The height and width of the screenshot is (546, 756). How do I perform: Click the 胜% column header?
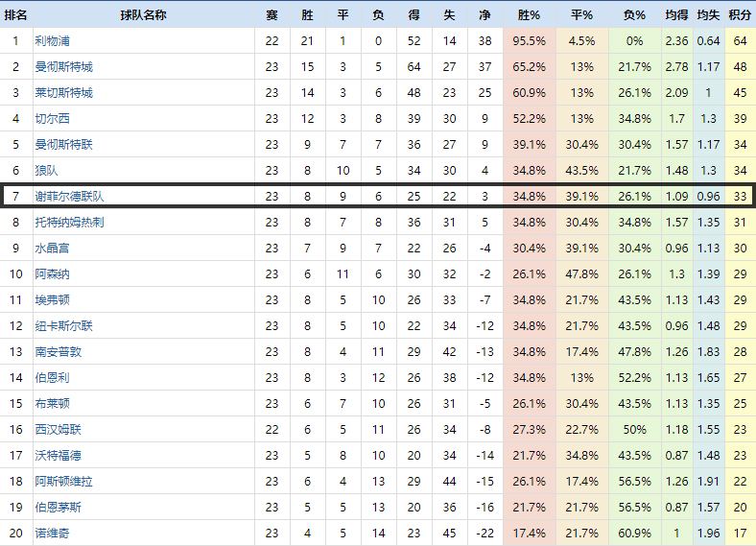coord(529,15)
